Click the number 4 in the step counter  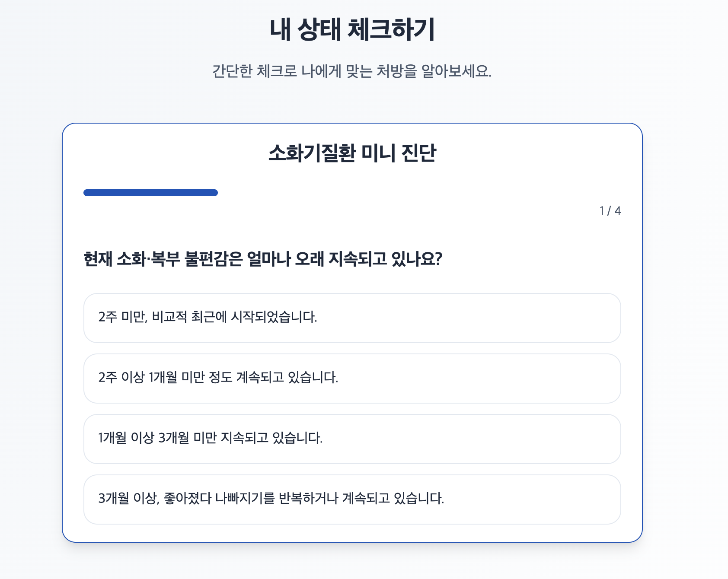tap(618, 211)
